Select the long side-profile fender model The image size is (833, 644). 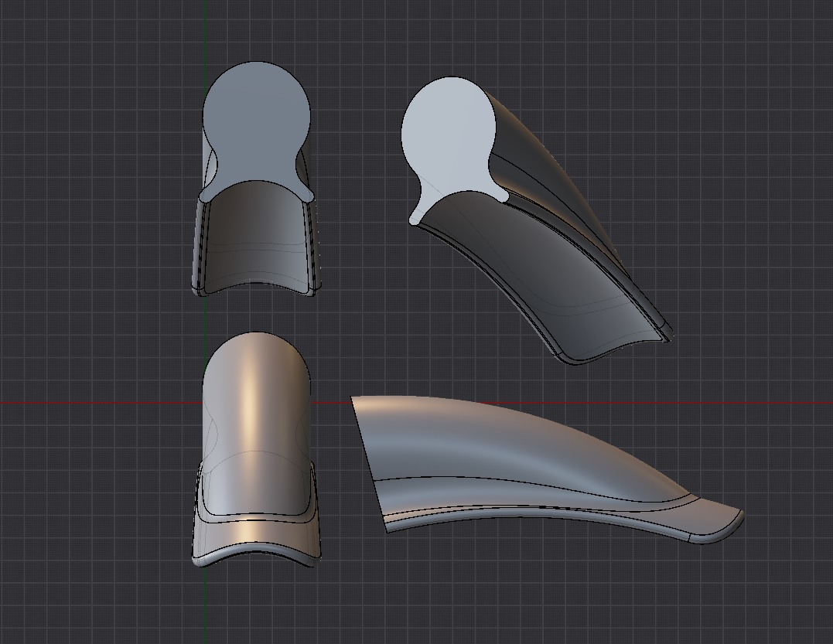[x=547, y=470]
